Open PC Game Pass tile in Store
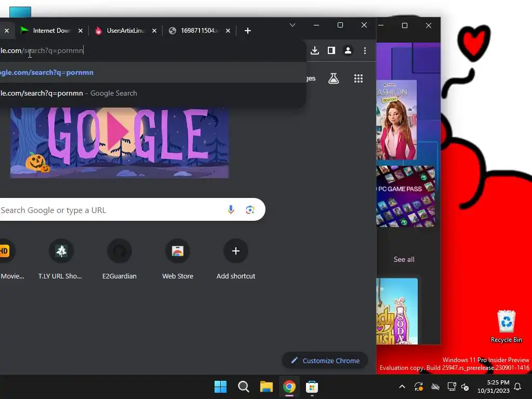The height and width of the screenshot is (399, 532). pos(405,196)
